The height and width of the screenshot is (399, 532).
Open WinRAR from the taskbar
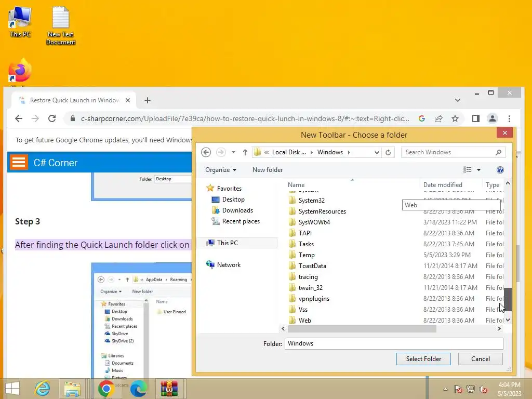tap(169, 389)
